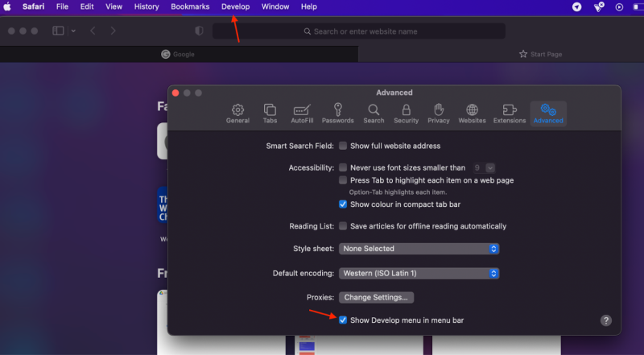644x355 pixels.
Task: Toggle Show colour in compact tab bar
Action: 343,204
